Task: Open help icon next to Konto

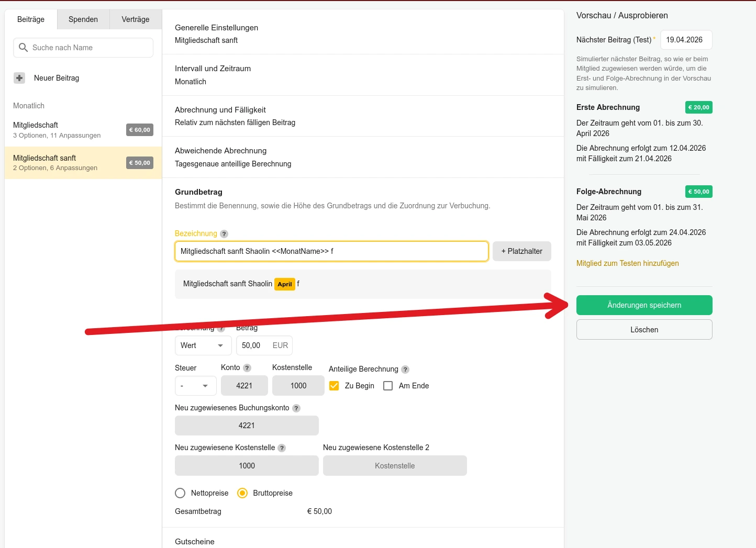Action: (x=247, y=368)
